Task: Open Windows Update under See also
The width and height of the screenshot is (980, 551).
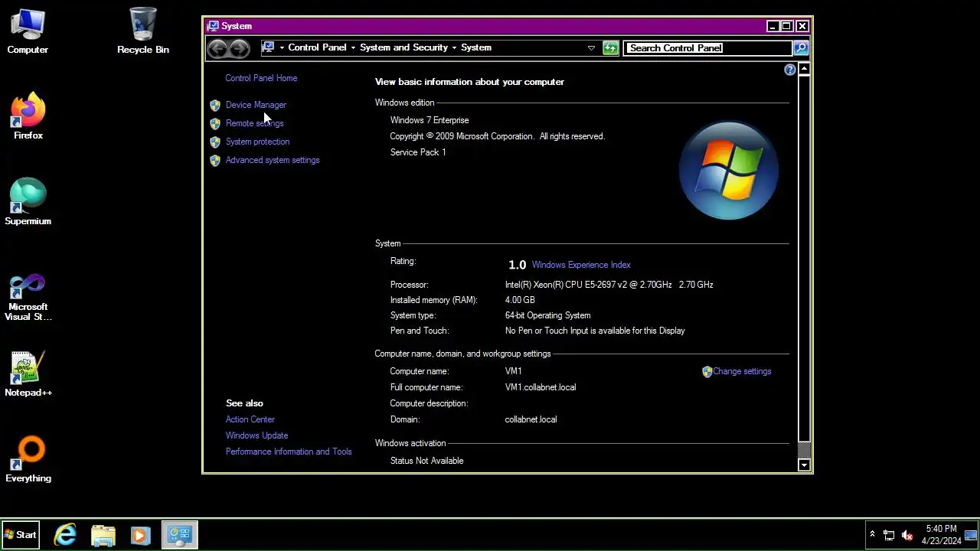Action: [256, 435]
